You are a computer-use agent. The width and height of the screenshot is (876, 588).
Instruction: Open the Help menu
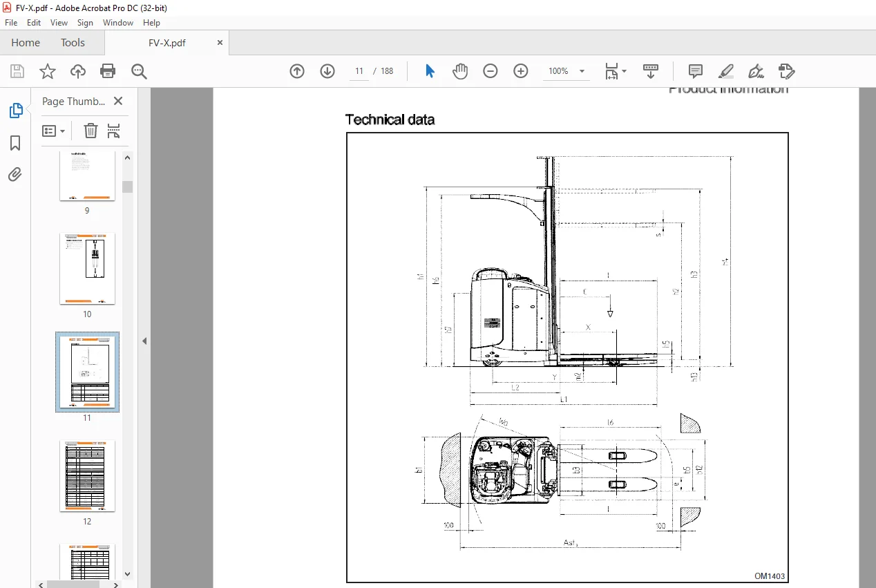coord(151,23)
